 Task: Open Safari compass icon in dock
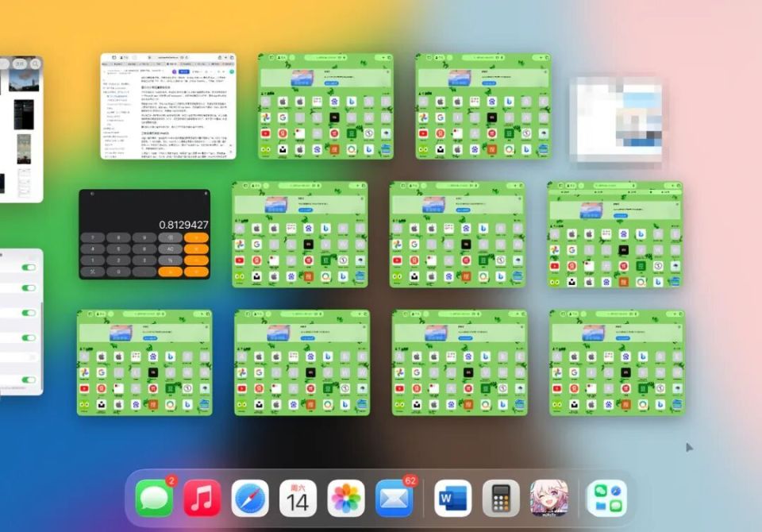click(x=250, y=499)
